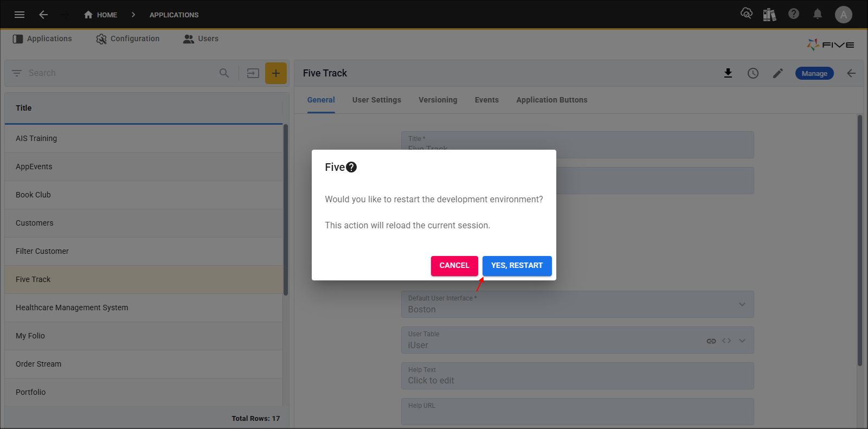
Task: Switch to the Events tab
Action: (487, 100)
